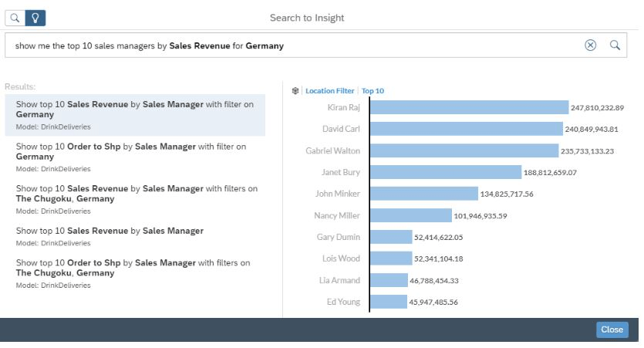Open the Top 10 filter link
Viewport: 644px width, 348px height.
pyautogui.click(x=373, y=91)
